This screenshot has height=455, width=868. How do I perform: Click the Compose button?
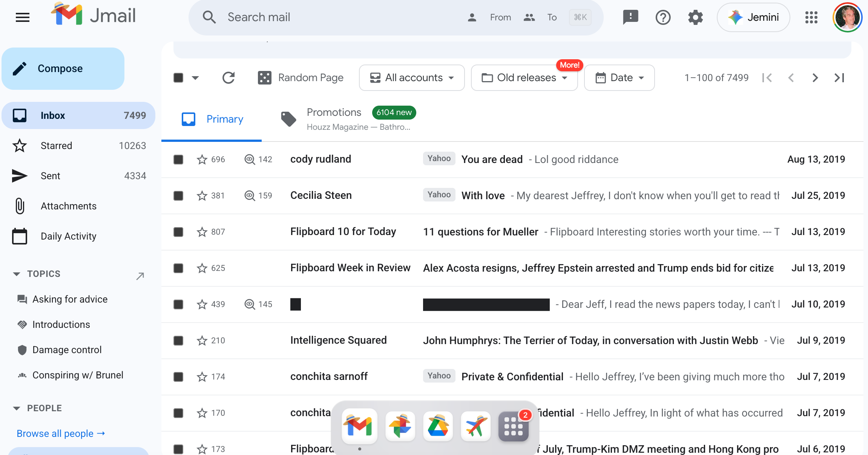pyautogui.click(x=63, y=69)
